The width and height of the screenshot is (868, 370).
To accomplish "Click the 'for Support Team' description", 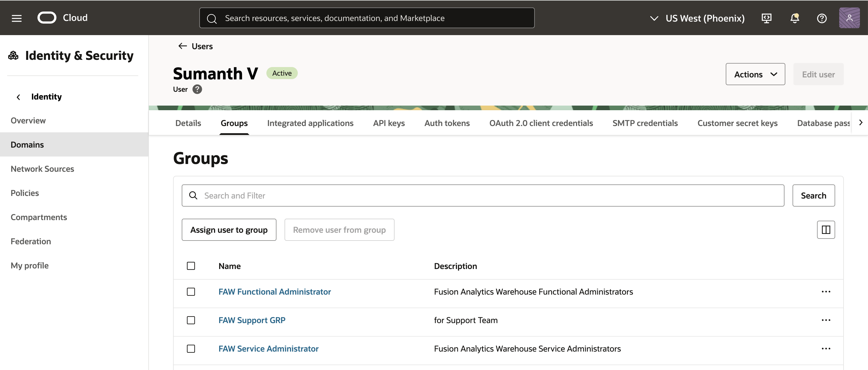I will pos(466,320).
